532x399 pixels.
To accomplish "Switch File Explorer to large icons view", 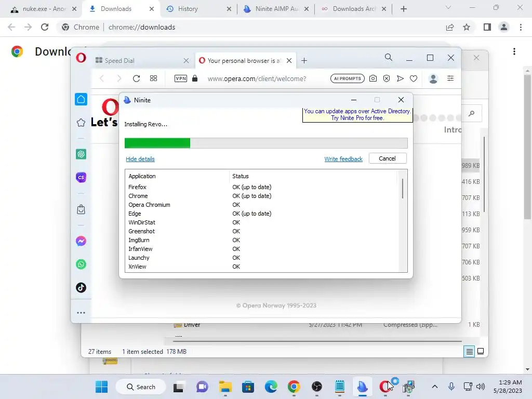I will pos(481,351).
